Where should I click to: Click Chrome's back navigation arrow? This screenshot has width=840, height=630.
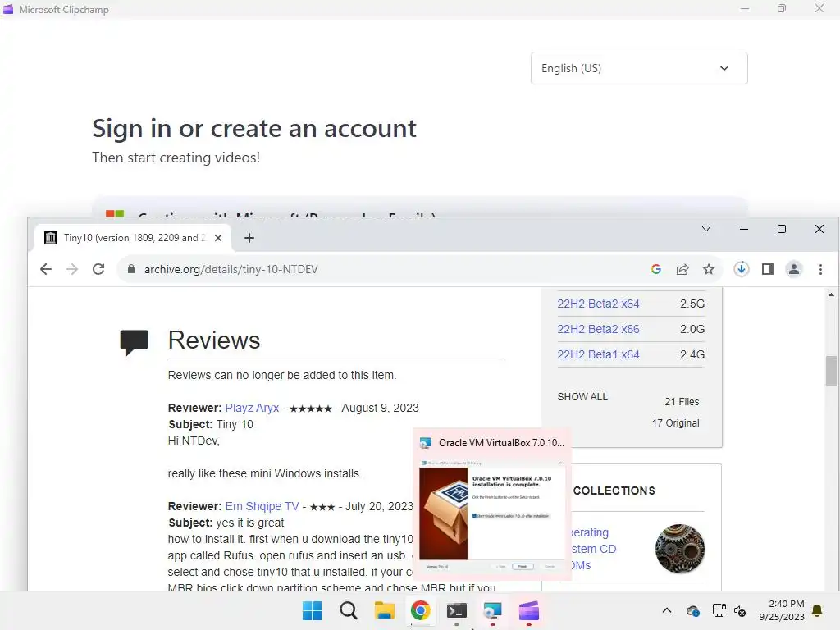46,269
